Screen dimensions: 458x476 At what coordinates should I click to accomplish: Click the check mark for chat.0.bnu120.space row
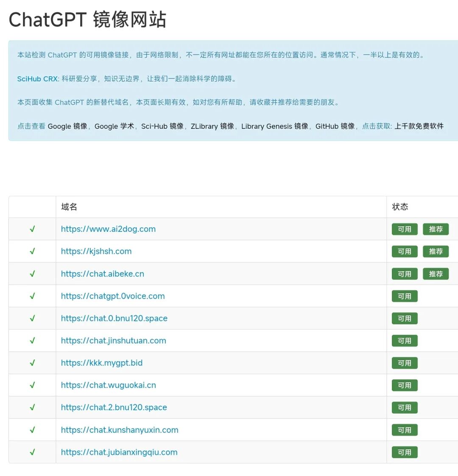click(33, 318)
